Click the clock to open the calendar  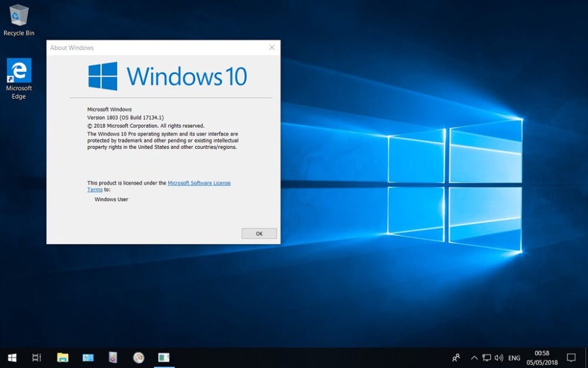tap(540, 357)
